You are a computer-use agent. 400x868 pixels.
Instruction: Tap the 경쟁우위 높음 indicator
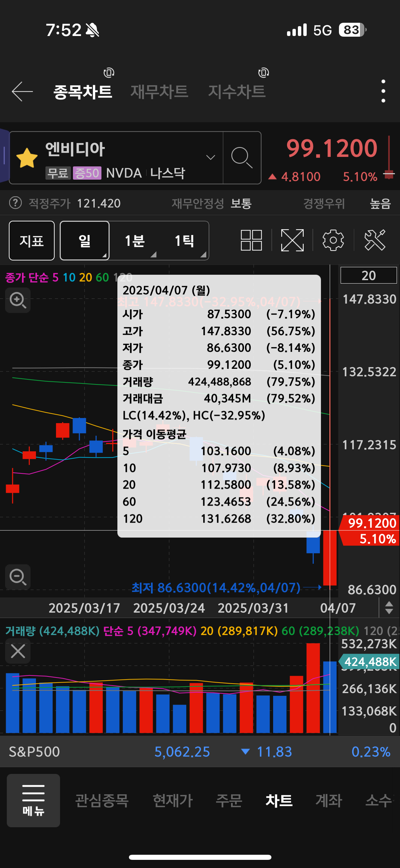[347, 203]
